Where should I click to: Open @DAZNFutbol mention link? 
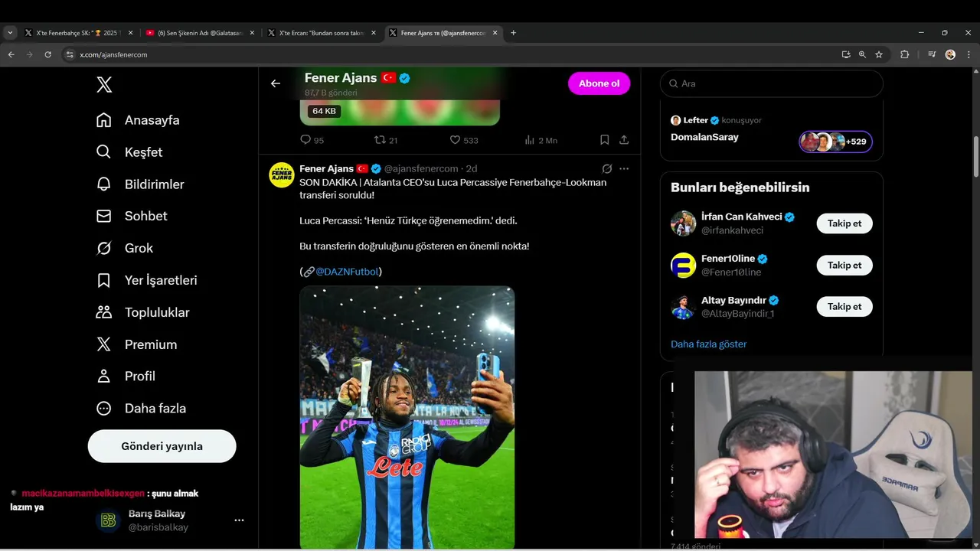347,272
